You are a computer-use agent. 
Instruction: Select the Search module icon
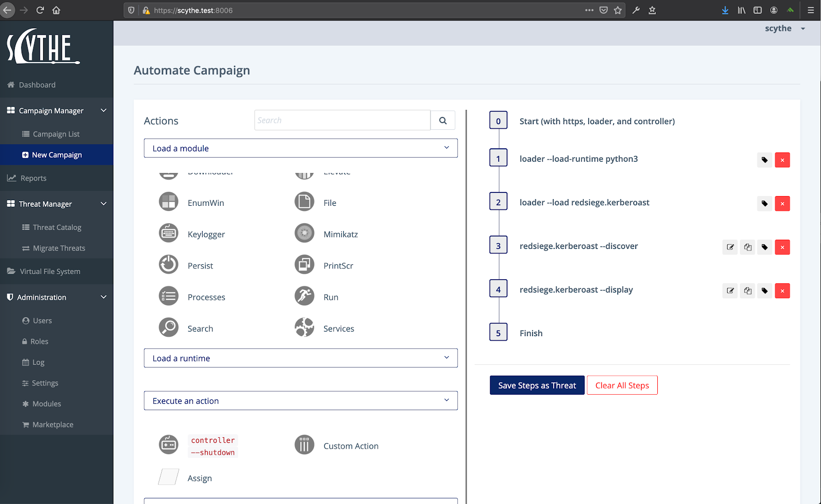168,328
